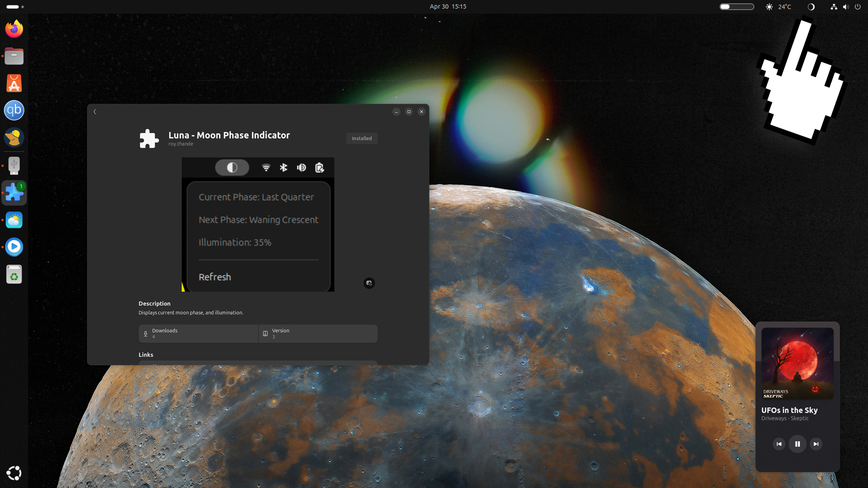Click the song title UFOs in the Sky
The image size is (868, 488).
[789, 410]
